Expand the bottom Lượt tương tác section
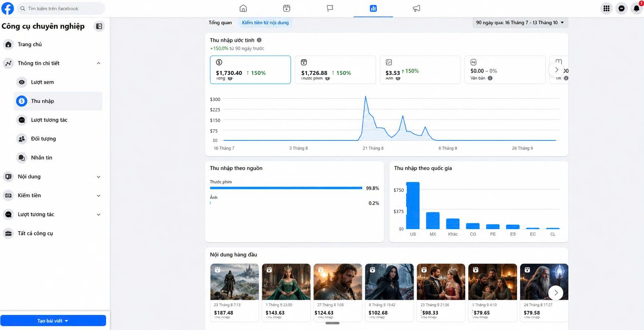Screen dimensions: 644x330 [99, 215]
